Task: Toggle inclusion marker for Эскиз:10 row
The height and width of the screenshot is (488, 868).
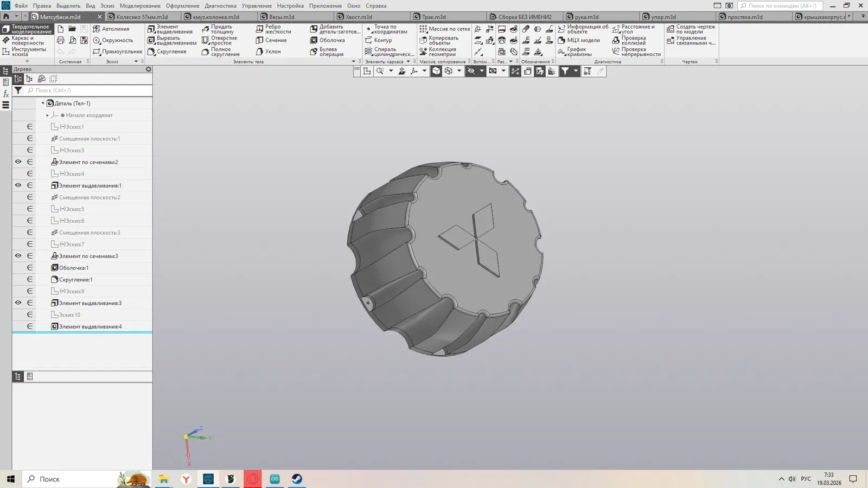Action: tap(30, 314)
